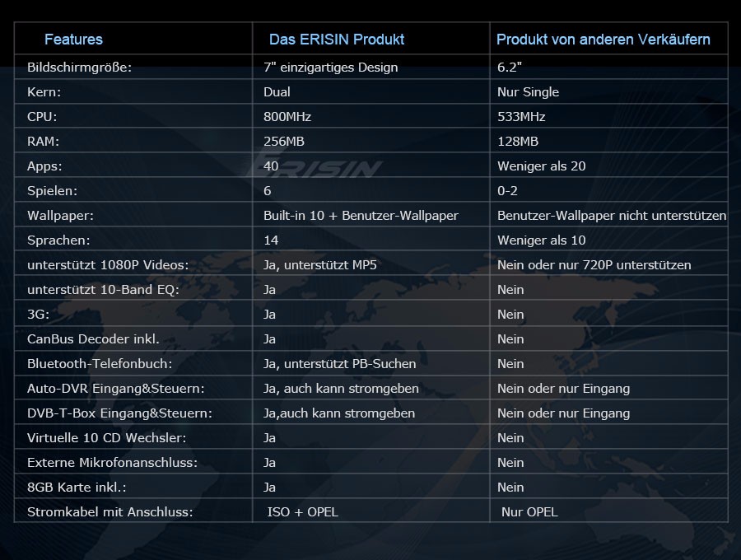Click the Kern: row label
Viewport: 741px width, 560px height.
click(x=44, y=92)
